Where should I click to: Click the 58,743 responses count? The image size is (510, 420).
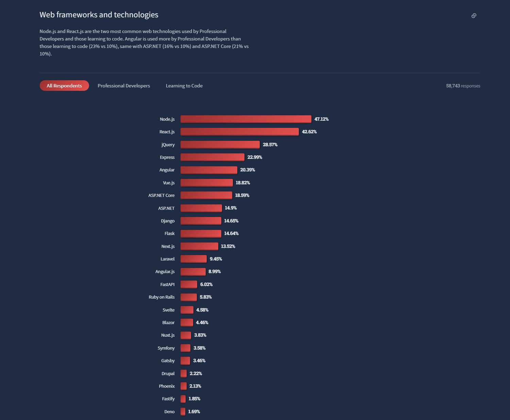coord(463,86)
